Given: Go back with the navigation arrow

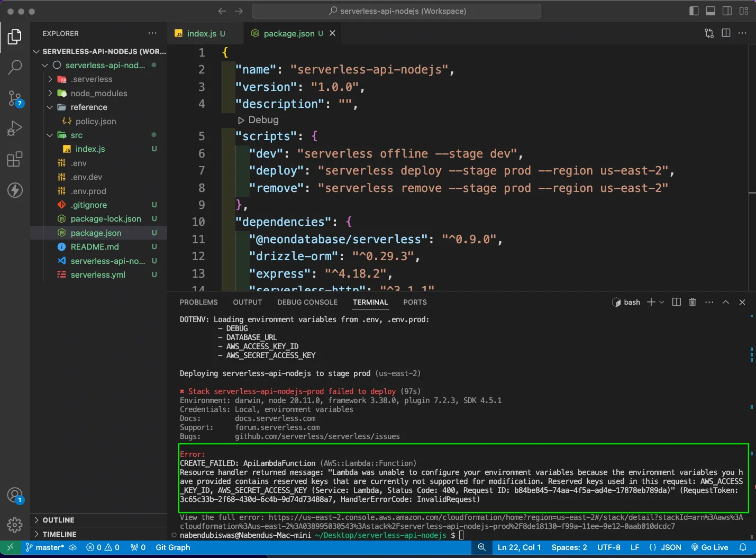Looking at the screenshot, I should [222, 11].
